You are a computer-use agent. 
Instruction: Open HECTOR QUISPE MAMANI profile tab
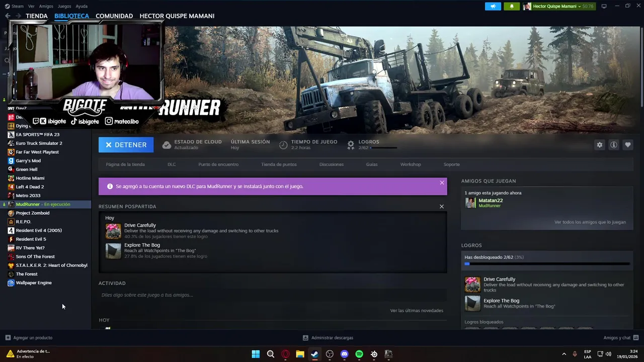tap(177, 16)
